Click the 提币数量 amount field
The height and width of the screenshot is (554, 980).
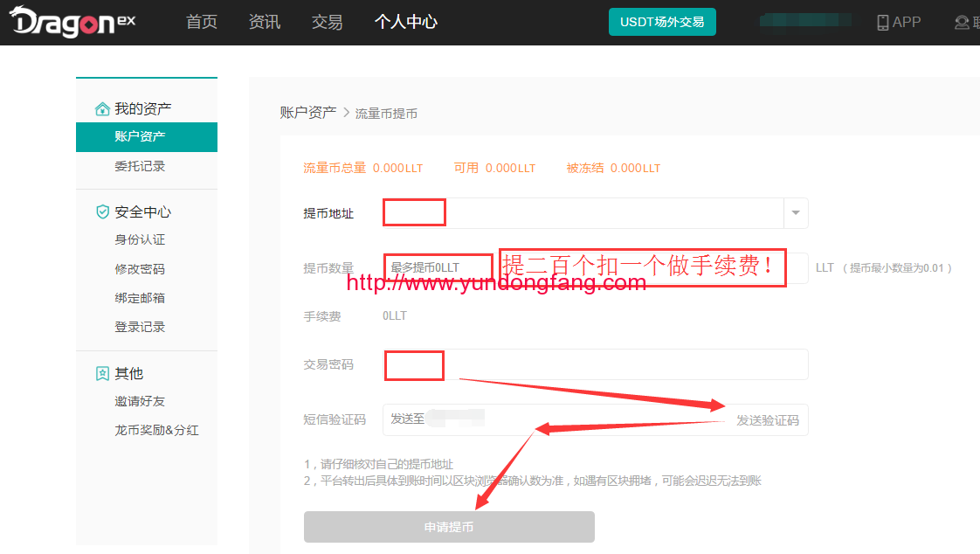coord(594,267)
